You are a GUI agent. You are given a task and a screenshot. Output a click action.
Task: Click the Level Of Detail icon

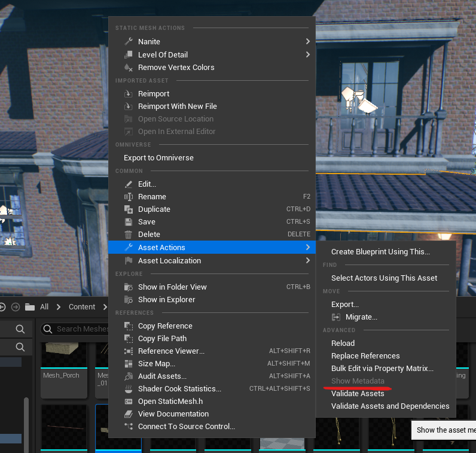click(x=129, y=54)
